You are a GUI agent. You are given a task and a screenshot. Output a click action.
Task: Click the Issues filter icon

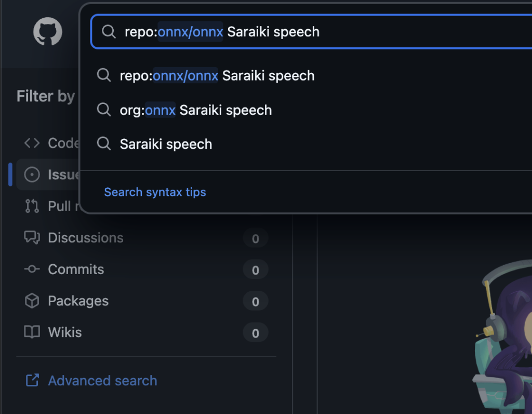pos(32,175)
